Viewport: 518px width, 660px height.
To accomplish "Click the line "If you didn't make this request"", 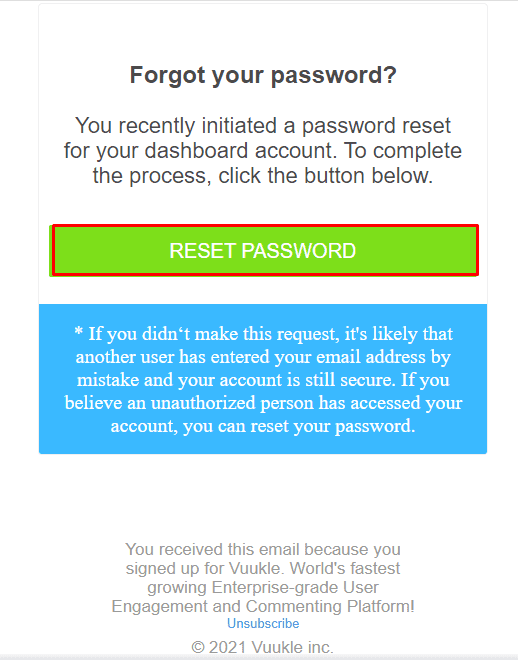I will (213, 334).
